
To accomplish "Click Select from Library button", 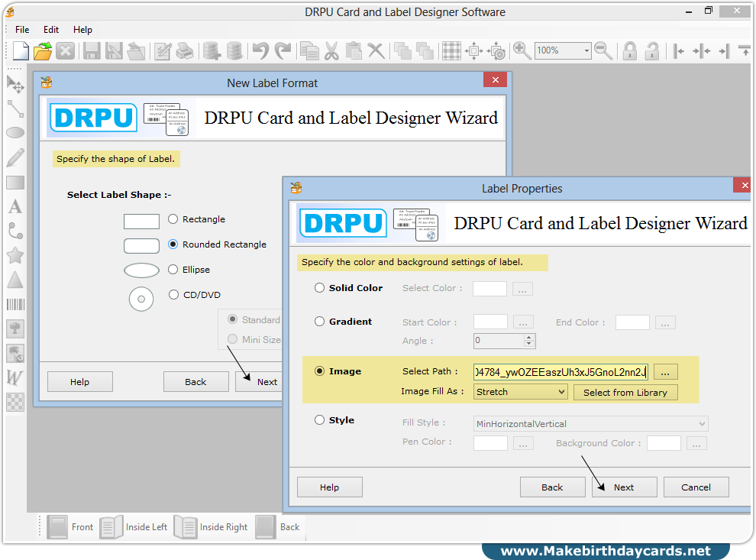I will 625,392.
